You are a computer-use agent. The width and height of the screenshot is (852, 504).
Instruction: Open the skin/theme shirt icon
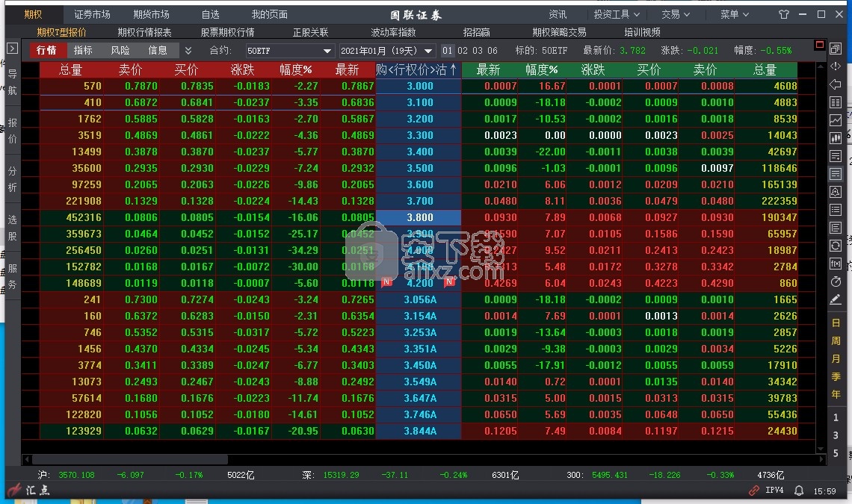click(783, 14)
